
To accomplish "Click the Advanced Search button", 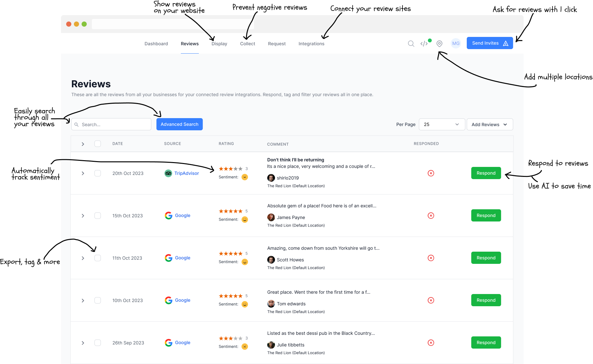I will click(x=179, y=124).
